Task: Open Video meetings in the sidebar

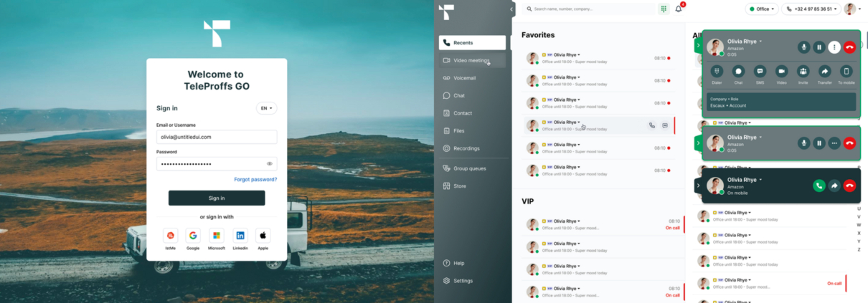Action: pyautogui.click(x=472, y=60)
